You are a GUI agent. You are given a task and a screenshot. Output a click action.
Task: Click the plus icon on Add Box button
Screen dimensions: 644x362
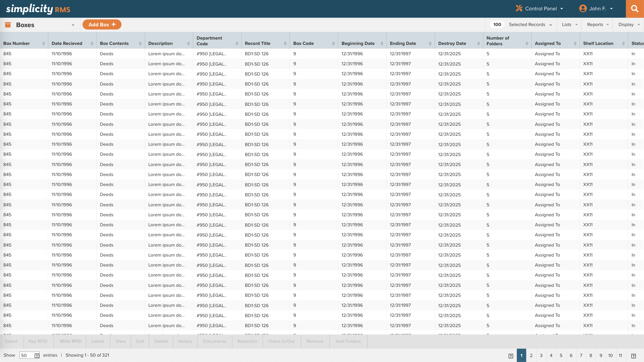[x=114, y=24]
